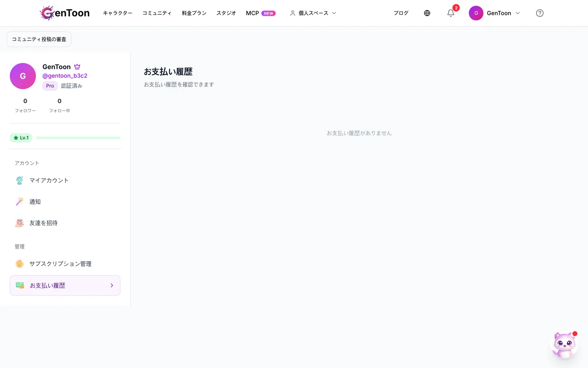The image size is (588, 368).
Task: Select 通知 in the sidebar
Action: tap(65, 202)
